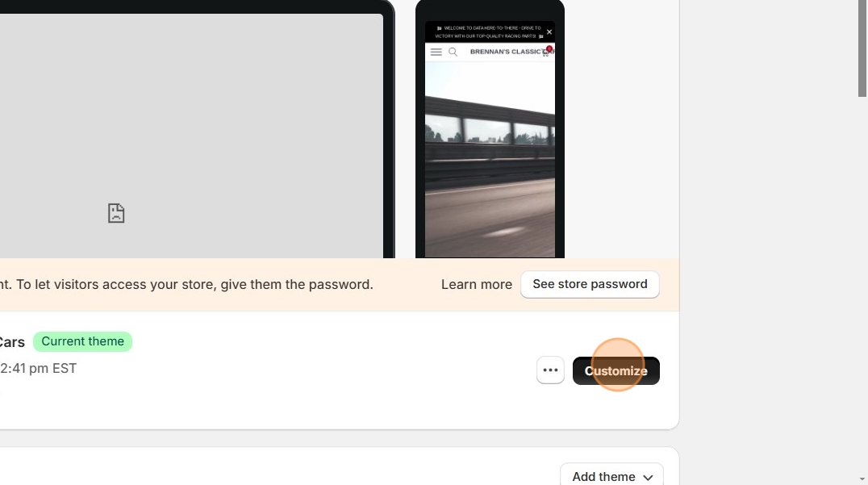The width and height of the screenshot is (868, 485).
Task: Click See store password button
Action: [590, 284]
